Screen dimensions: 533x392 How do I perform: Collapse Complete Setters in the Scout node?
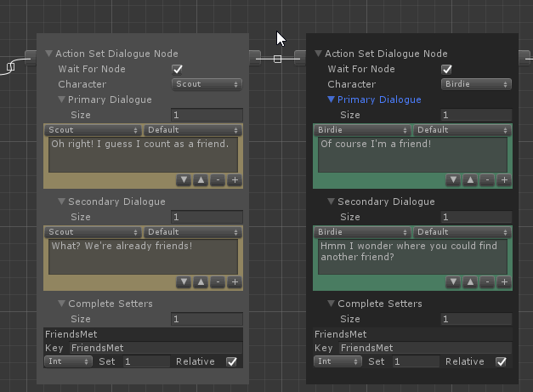click(x=61, y=304)
